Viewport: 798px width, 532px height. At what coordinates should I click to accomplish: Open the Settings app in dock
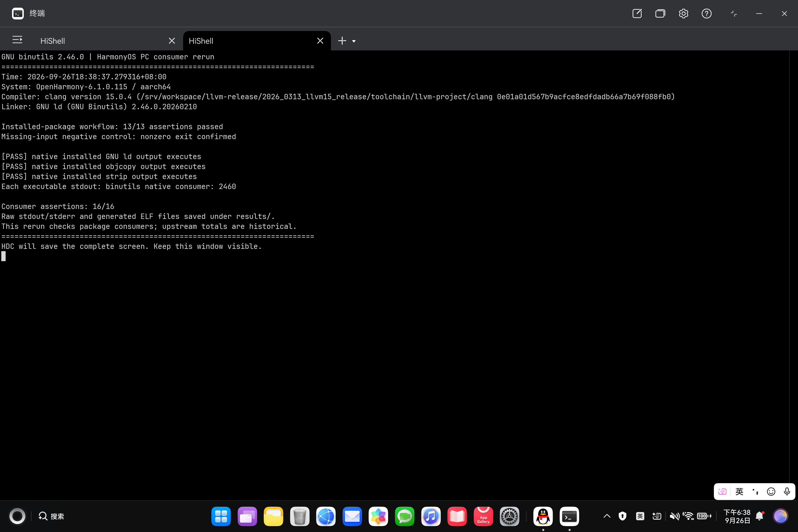click(x=509, y=516)
